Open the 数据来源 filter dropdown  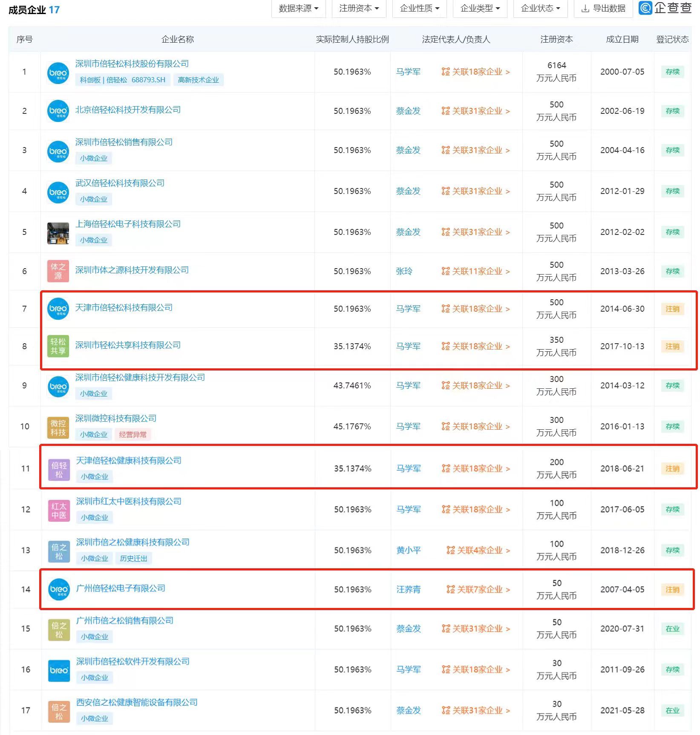click(298, 9)
